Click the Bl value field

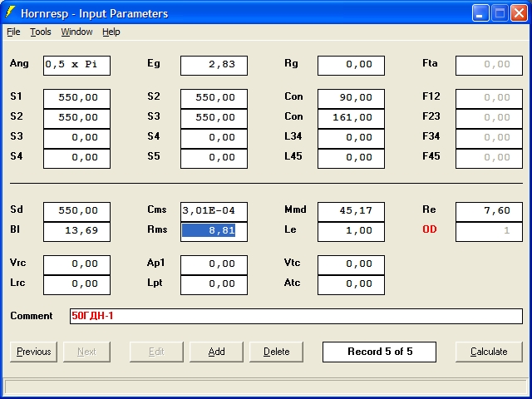coord(76,231)
